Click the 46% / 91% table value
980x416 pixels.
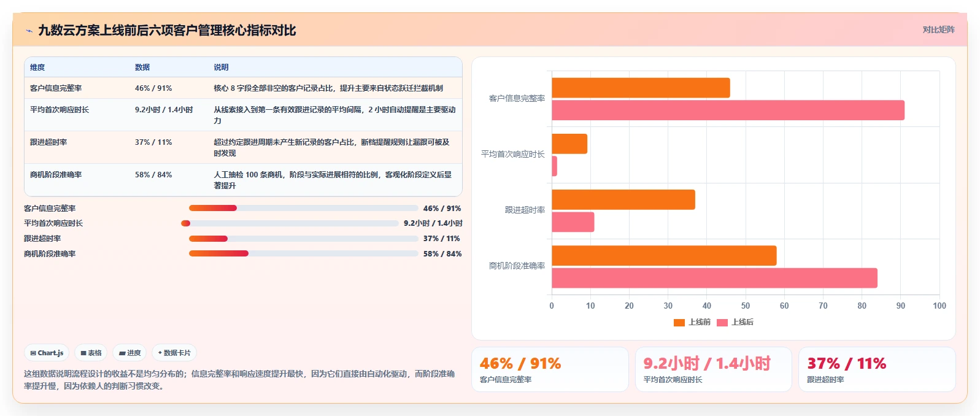pos(153,88)
